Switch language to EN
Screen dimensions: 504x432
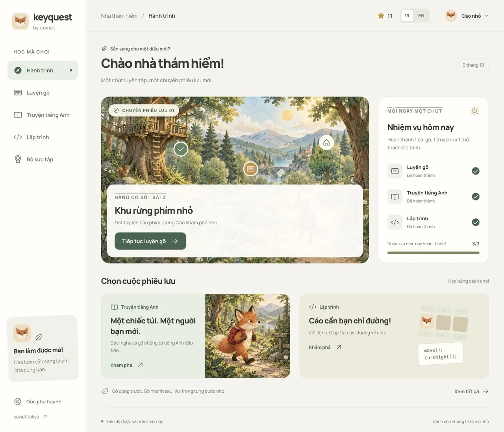click(421, 16)
